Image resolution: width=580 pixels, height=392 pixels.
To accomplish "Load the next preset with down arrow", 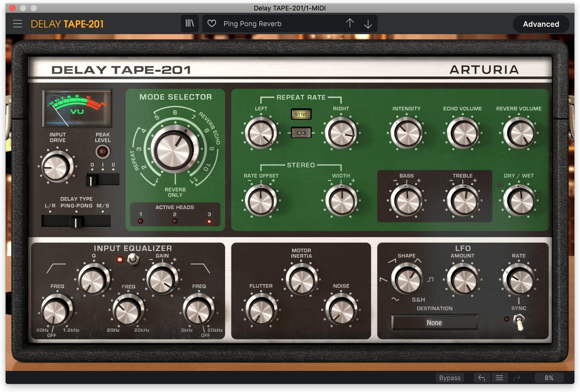I will [x=368, y=24].
